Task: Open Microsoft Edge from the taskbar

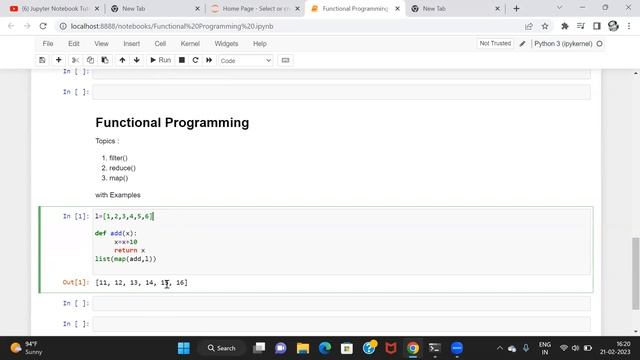Action: pyautogui.click(x=325, y=348)
